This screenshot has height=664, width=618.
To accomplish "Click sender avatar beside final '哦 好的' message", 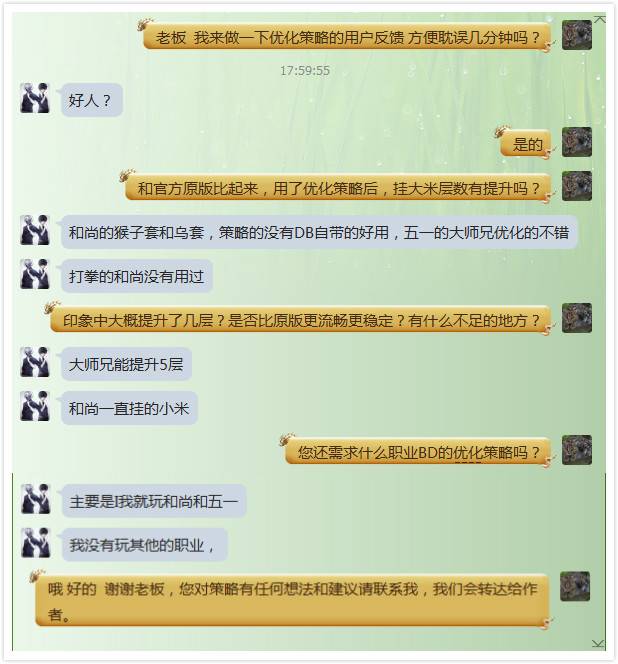I will [575, 587].
